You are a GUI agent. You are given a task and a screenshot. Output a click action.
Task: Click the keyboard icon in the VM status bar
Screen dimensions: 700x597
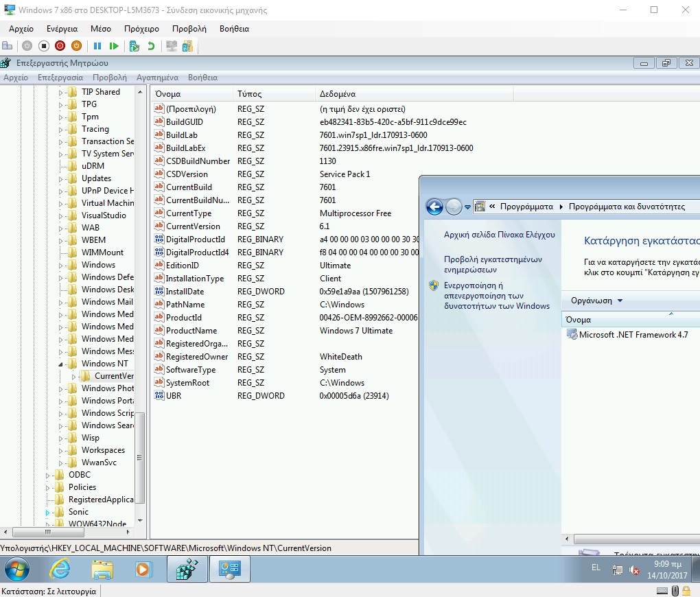pyautogui.click(x=662, y=591)
